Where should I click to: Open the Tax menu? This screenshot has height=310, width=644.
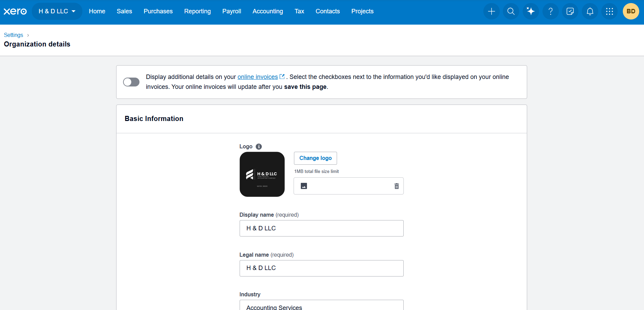tap(299, 11)
